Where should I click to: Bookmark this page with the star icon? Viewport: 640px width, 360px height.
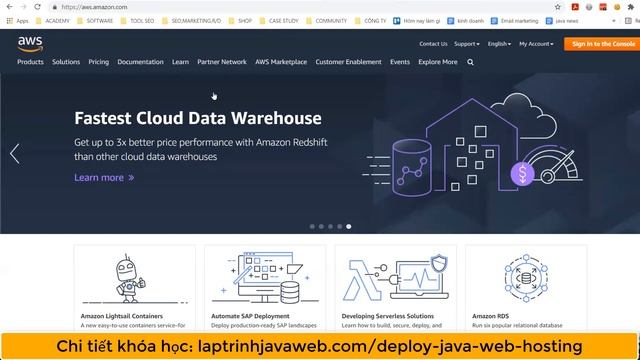click(558, 7)
